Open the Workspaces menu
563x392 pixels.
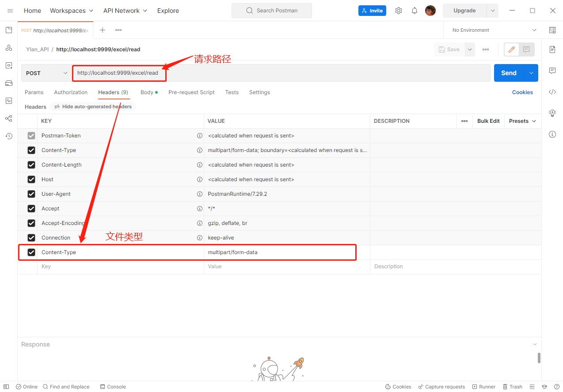tap(72, 11)
